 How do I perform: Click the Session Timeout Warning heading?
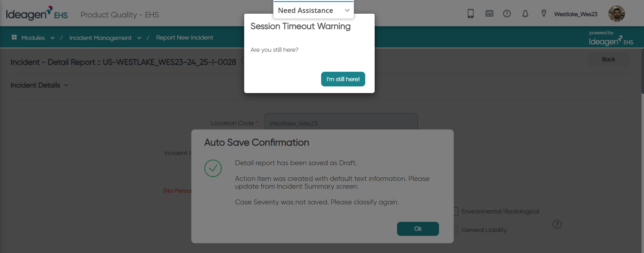[300, 26]
